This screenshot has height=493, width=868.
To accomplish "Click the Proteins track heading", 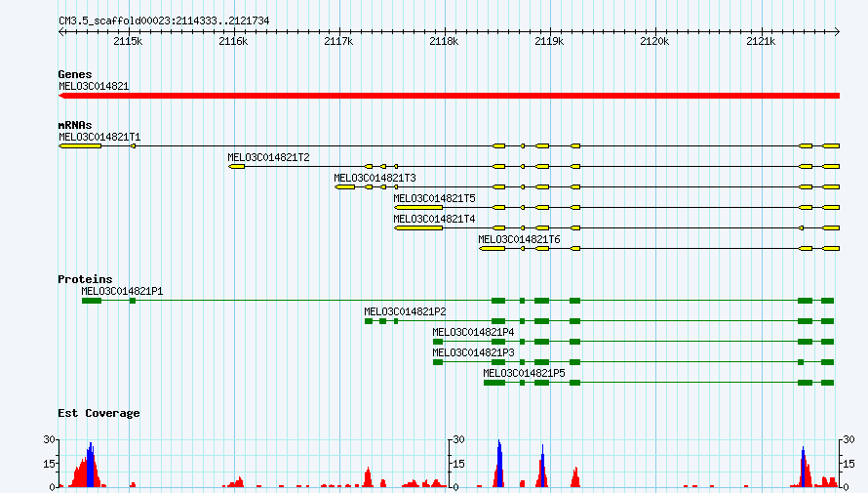I will 85,279.
